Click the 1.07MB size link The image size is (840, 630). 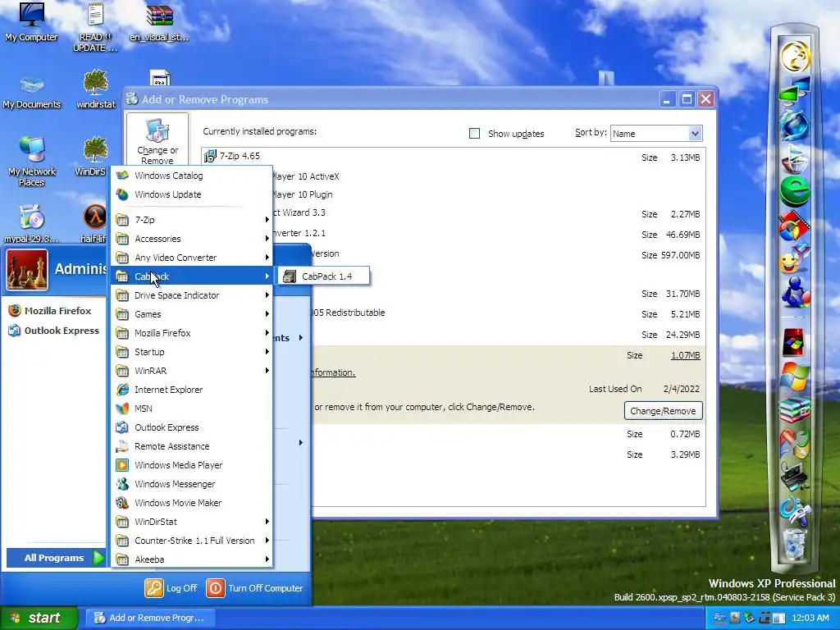[685, 355]
